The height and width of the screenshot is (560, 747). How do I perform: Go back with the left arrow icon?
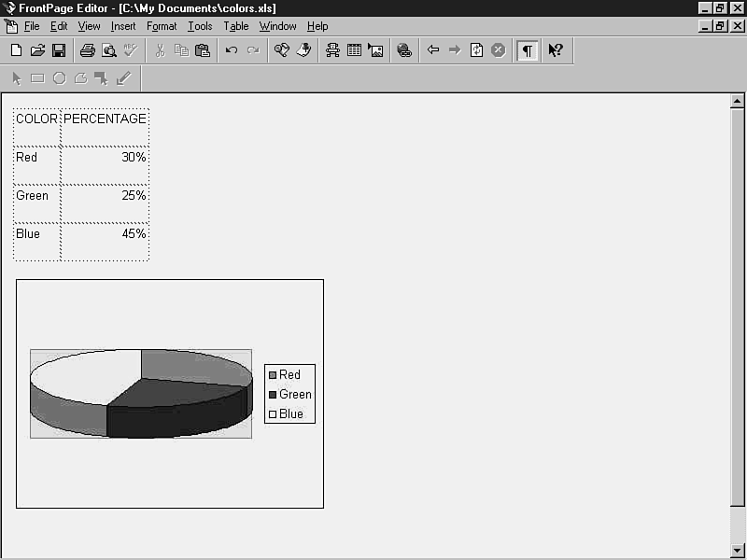pyautogui.click(x=433, y=49)
